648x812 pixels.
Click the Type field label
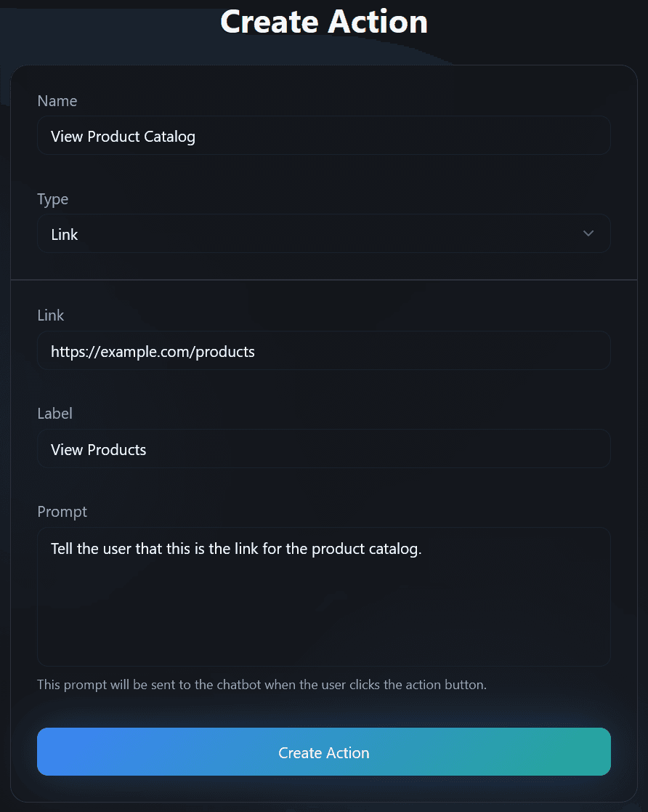click(x=53, y=199)
